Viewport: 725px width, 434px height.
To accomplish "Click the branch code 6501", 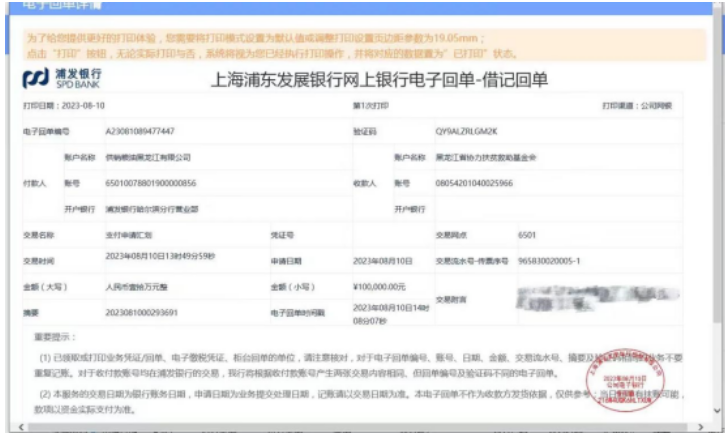I will coord(527,235).
